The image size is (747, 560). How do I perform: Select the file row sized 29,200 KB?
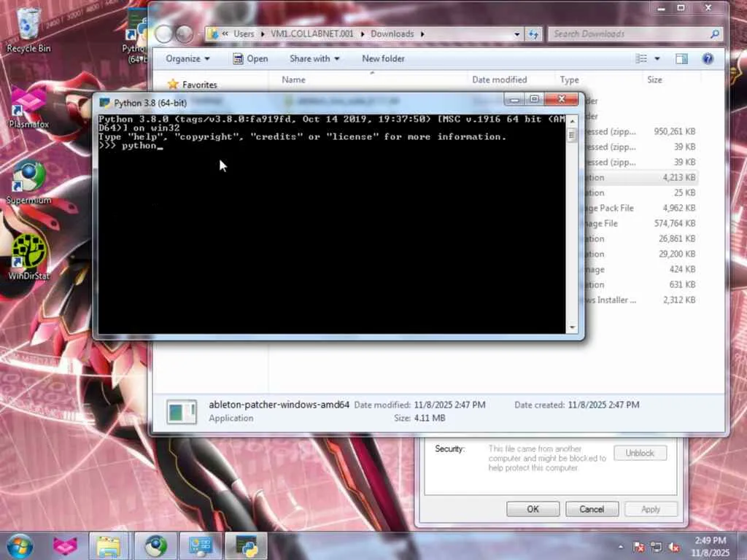point(640,254)
